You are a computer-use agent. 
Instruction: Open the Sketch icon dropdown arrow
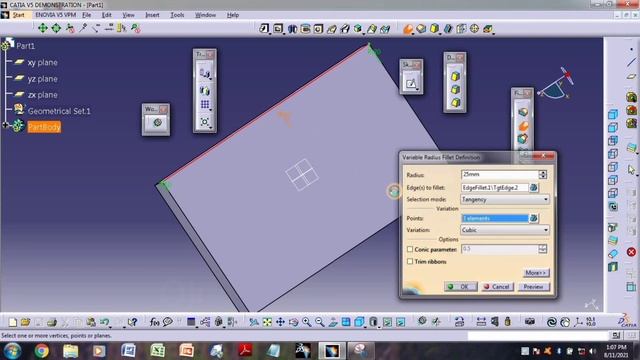tap(417, 89)
